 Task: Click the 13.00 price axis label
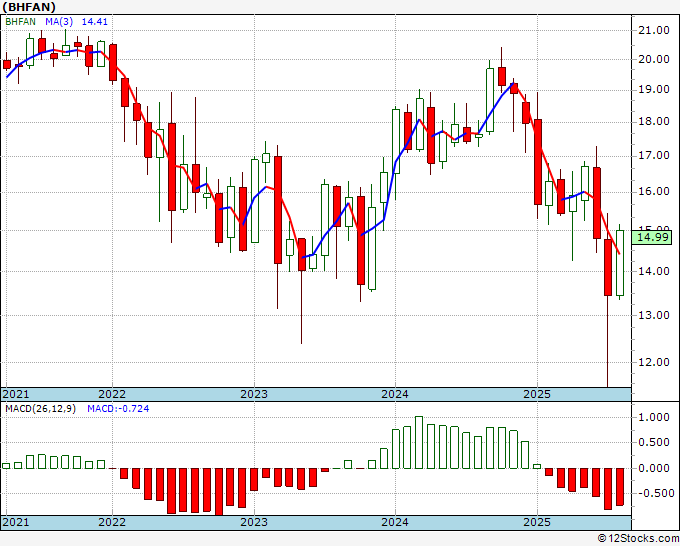click(x=654, y=315)
